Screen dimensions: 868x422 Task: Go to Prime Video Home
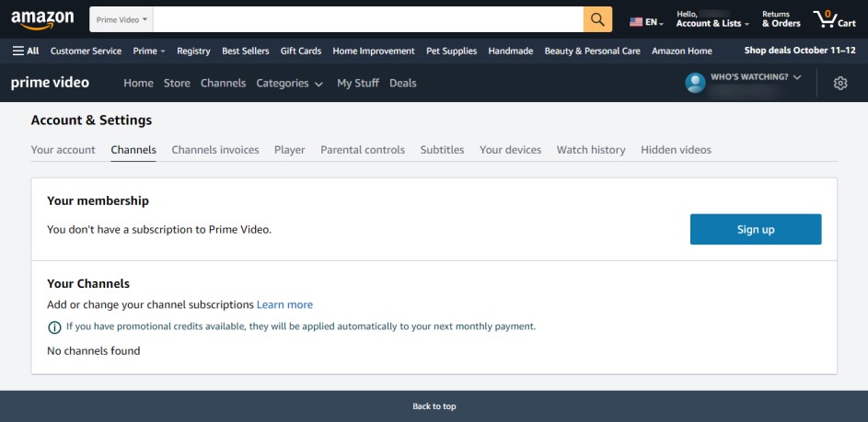tap(138, 83)
